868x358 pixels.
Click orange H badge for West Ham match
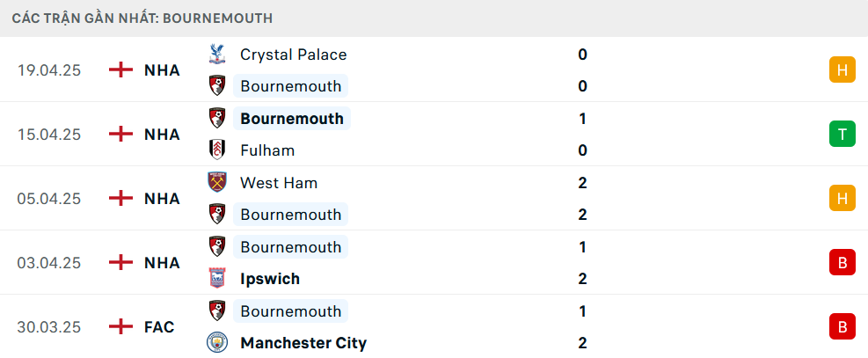pos(842,199)
